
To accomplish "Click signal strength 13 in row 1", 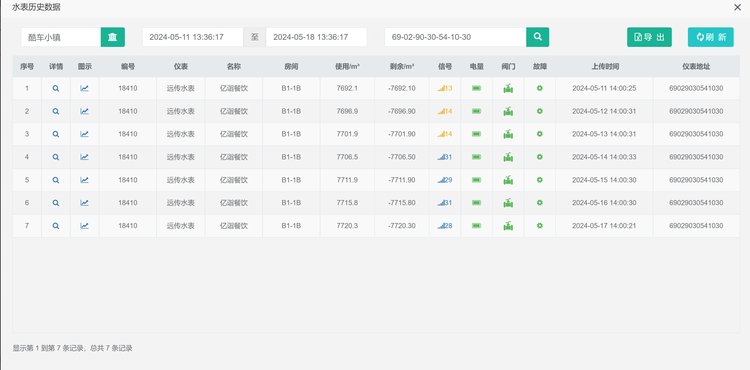I will (x=445, y=88).
